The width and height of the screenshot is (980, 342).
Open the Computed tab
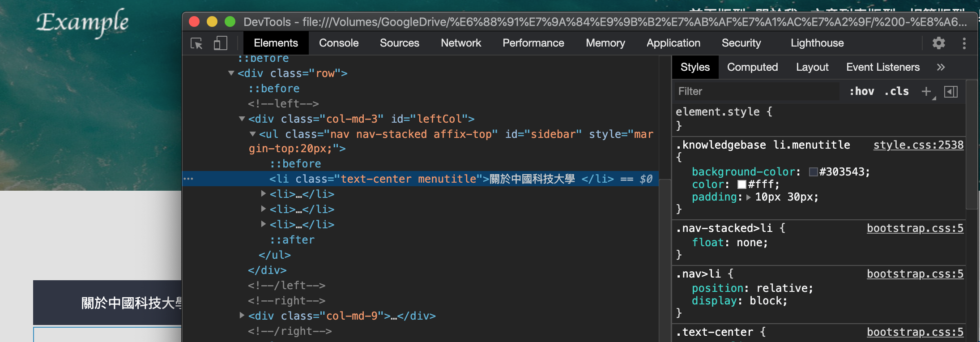(x=752, y=67)
